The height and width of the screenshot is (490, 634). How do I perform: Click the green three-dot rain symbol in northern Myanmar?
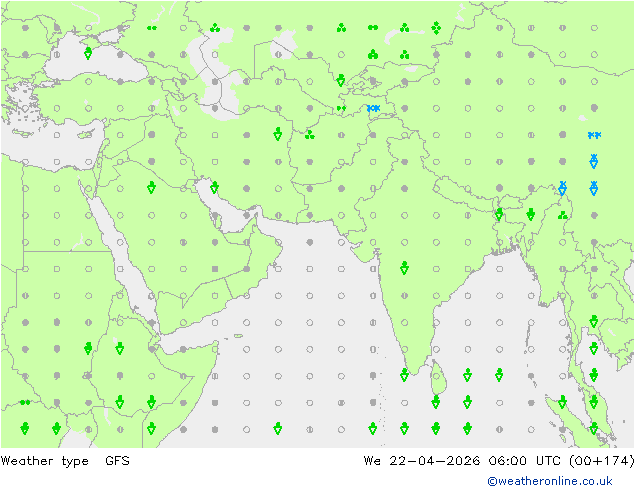click(562, 215)
